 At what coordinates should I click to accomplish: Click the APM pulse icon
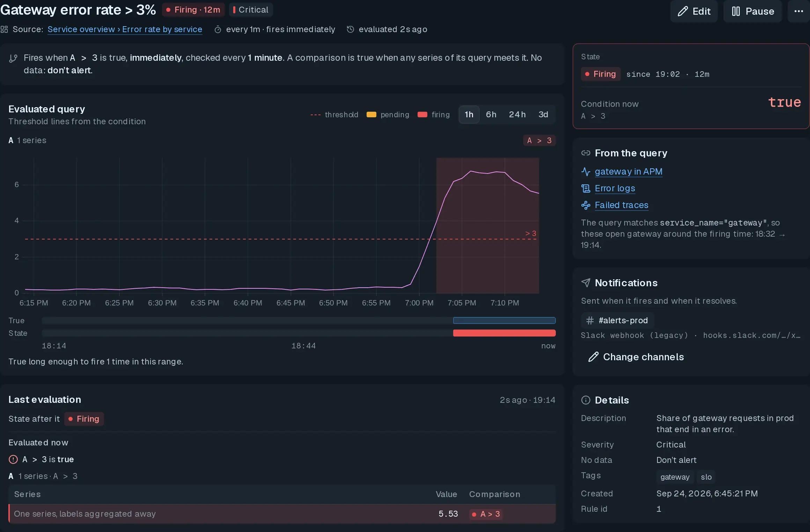pos(586,171)
